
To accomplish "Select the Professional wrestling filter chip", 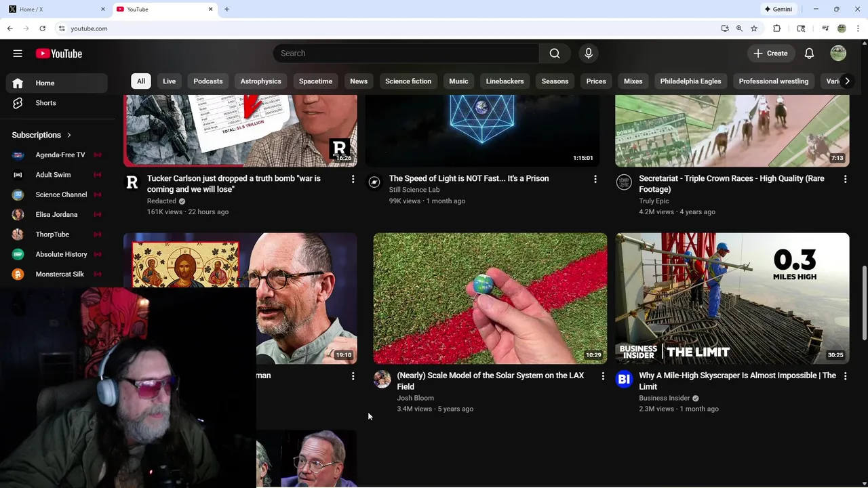I will [x=773, y=81].
